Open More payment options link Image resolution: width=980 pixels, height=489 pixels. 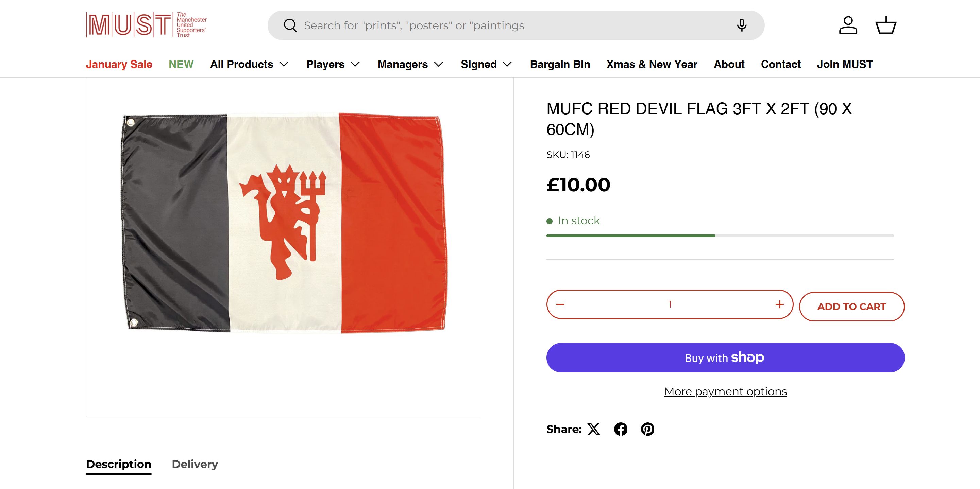click(725, 391)
